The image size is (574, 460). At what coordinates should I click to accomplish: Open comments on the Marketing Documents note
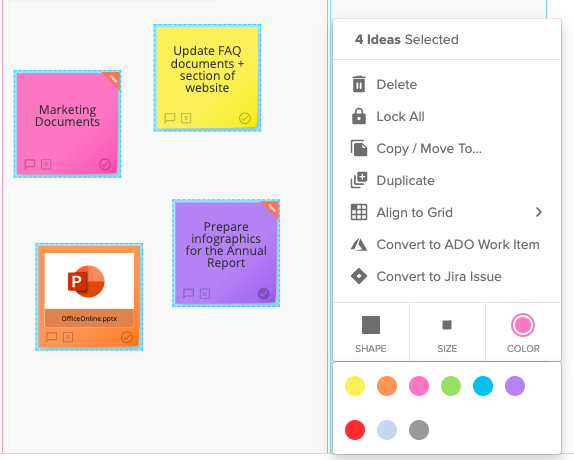[30, 164]
